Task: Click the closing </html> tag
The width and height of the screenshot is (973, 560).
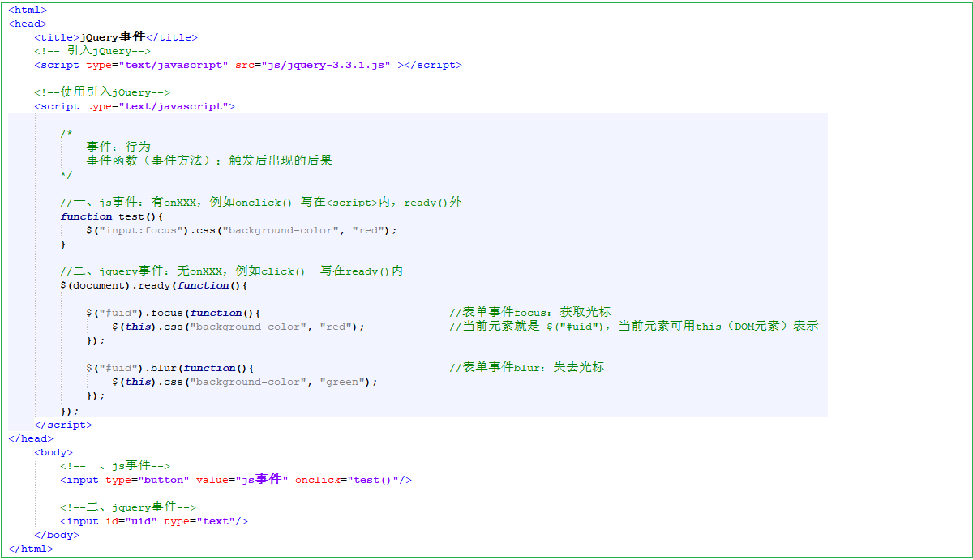Action: pos(31,549)
